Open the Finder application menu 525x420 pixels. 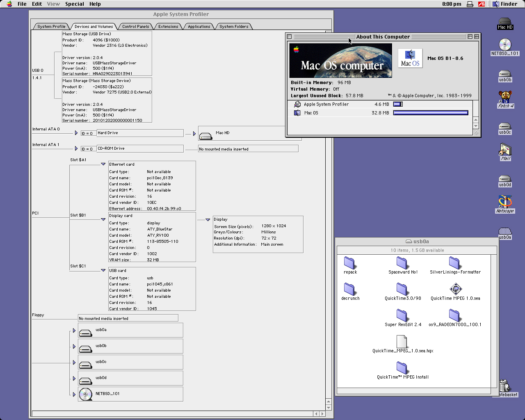tap(505, 4)
